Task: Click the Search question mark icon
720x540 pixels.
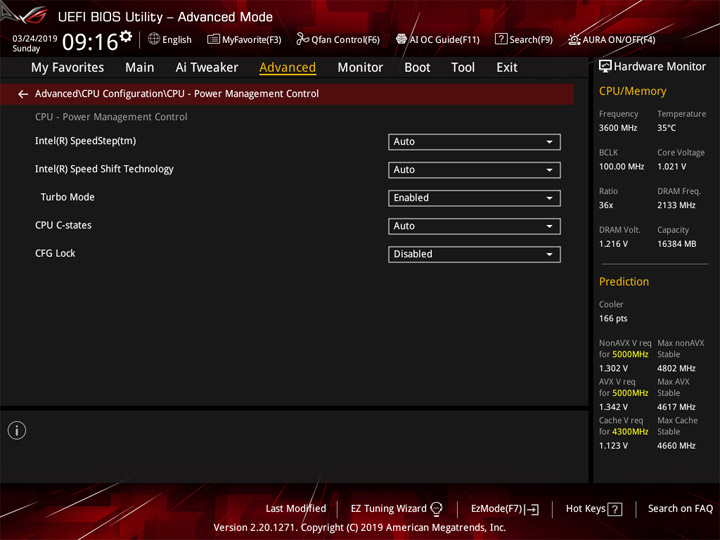Action: [x=501, y=39]
